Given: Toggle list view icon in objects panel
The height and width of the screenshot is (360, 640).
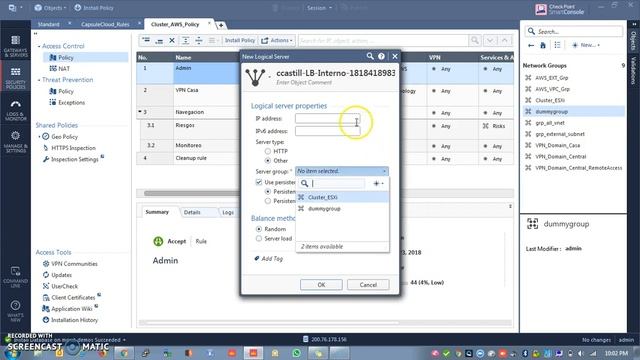Looking at the screenshot, I should coord(557,45).
